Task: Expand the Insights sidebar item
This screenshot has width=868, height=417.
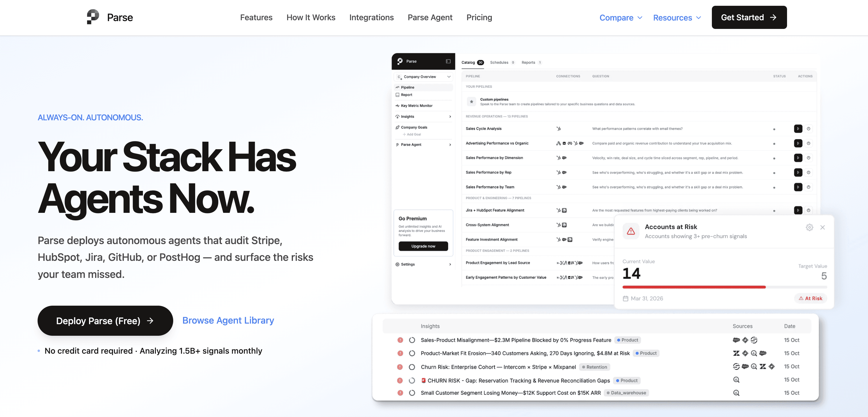Action: coord(450,116)
